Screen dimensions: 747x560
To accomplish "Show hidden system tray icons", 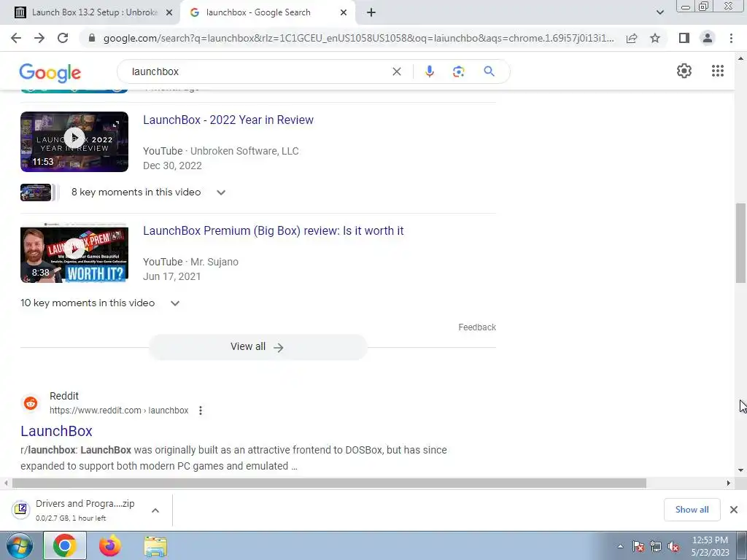I will click(620, 546).
